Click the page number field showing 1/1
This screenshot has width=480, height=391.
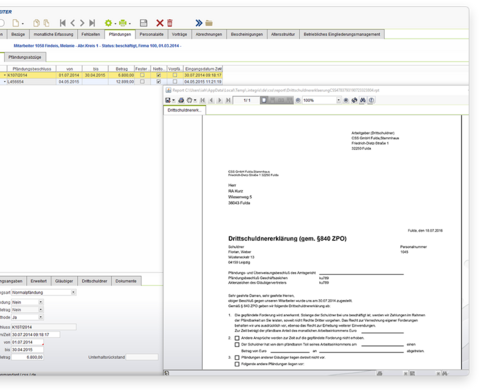point(247,100)
